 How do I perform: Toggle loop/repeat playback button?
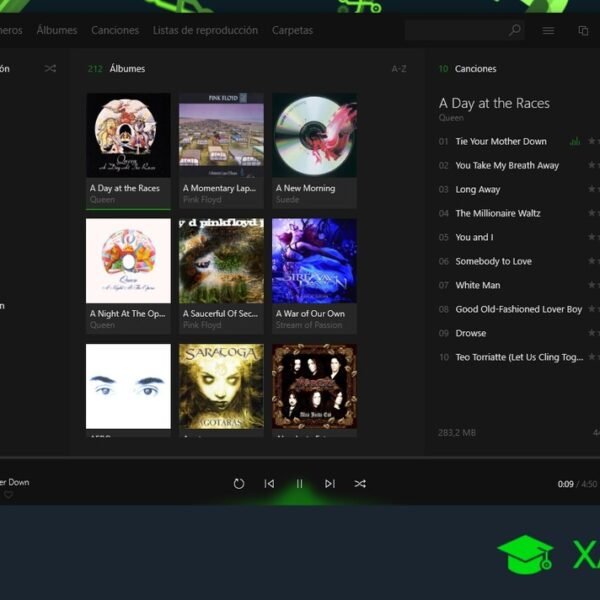239,484
